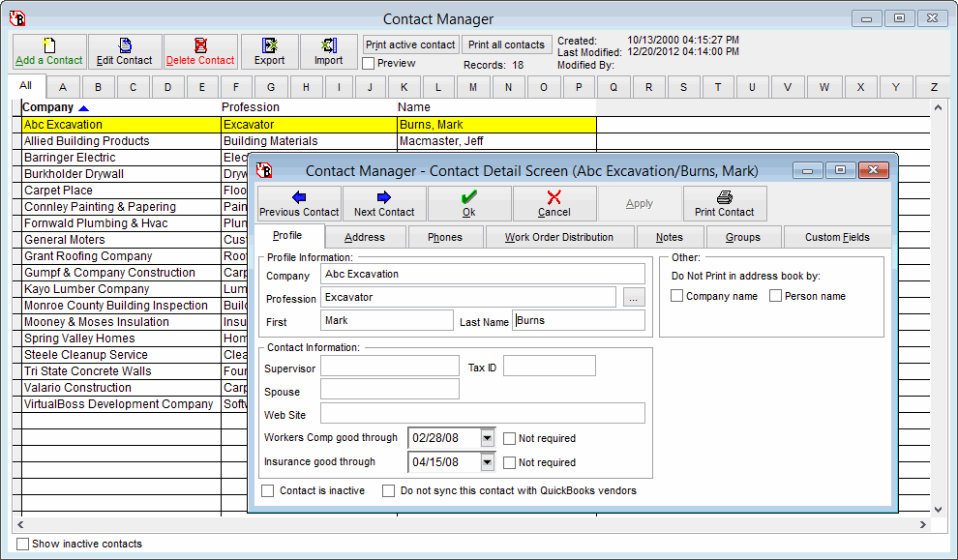This screenshot has width=958, height=560.
Task: Open the Profession ellipsis lookup button
Action: [x=634, y=297]
